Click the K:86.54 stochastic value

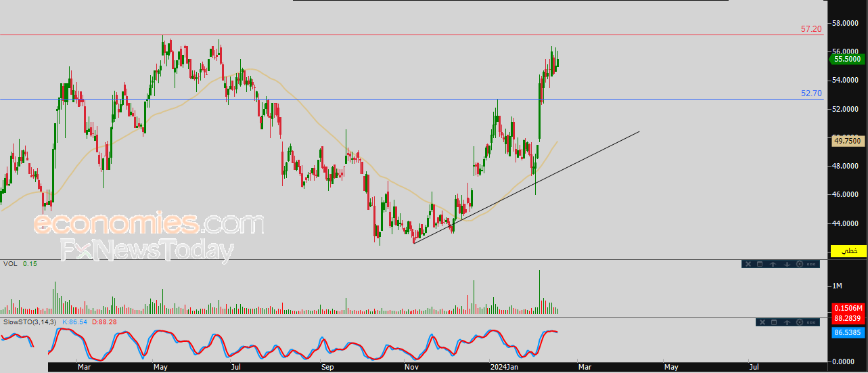point(76,322)
